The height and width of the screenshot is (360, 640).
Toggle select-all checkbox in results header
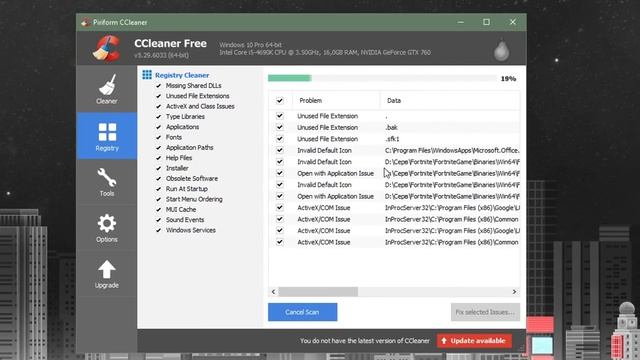pos(280,100)
